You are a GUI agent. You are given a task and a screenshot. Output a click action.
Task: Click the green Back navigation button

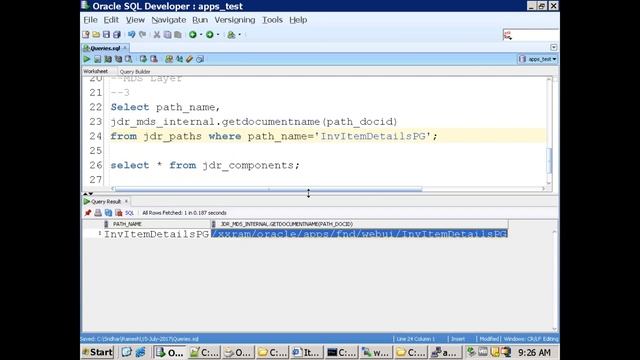tap(193, 35)
